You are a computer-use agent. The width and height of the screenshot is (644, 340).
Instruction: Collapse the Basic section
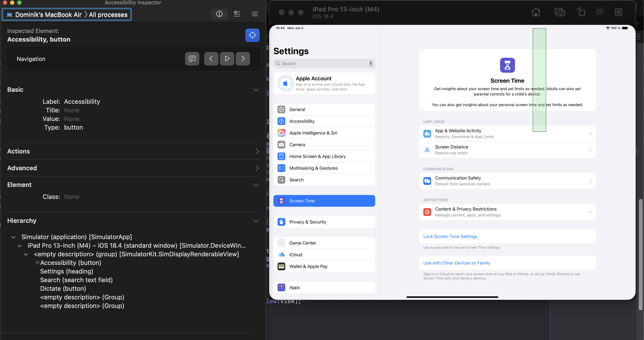[256, 90]
